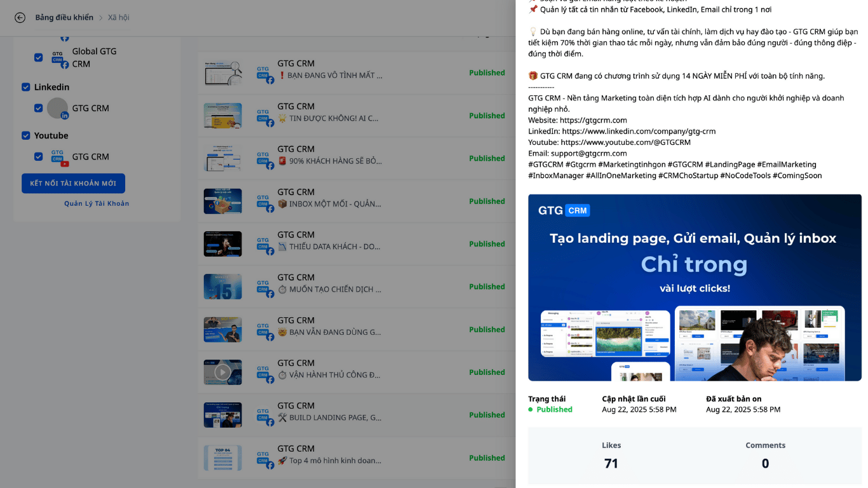Click GTG CRM Facebook icon in BẠN VẪN ĐANG DÙNG row
868x488 pixels.
(265, 330)
